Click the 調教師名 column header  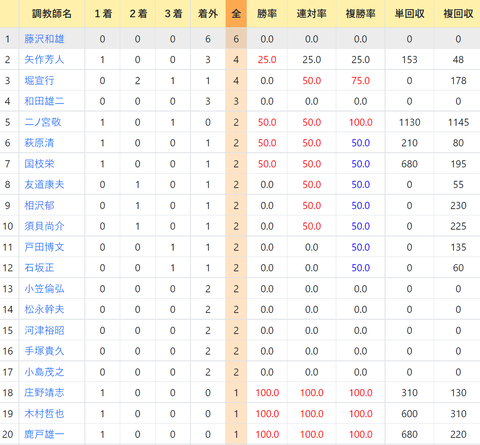pos(52,14)
